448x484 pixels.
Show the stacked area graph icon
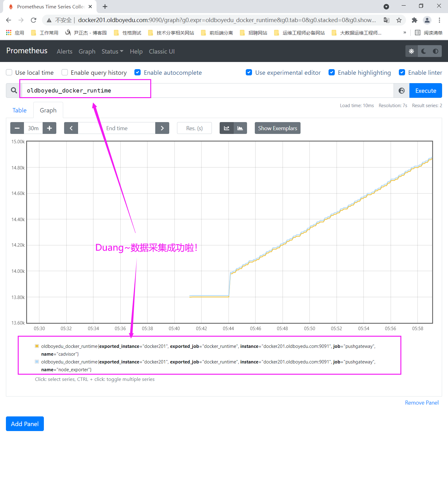[240, 128]
